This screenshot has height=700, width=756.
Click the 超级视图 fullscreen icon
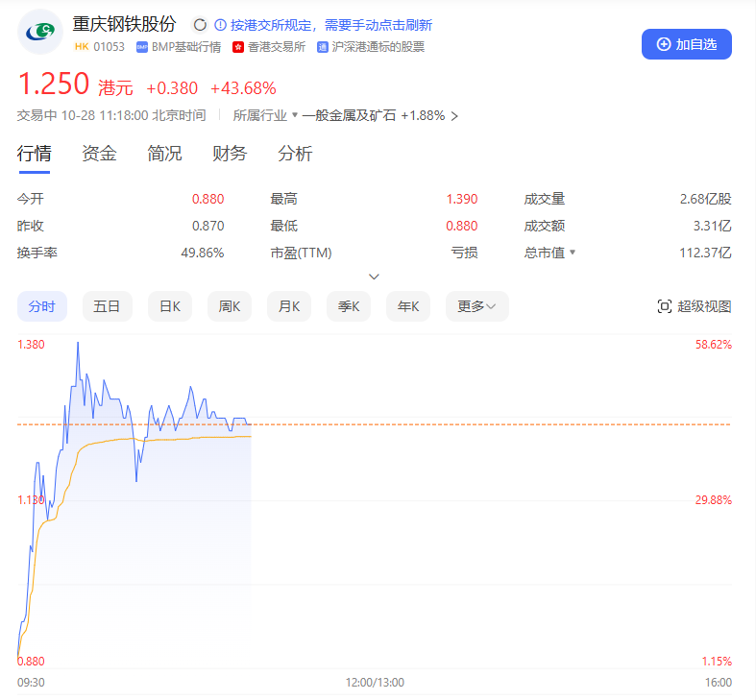(x=665, y=306)
